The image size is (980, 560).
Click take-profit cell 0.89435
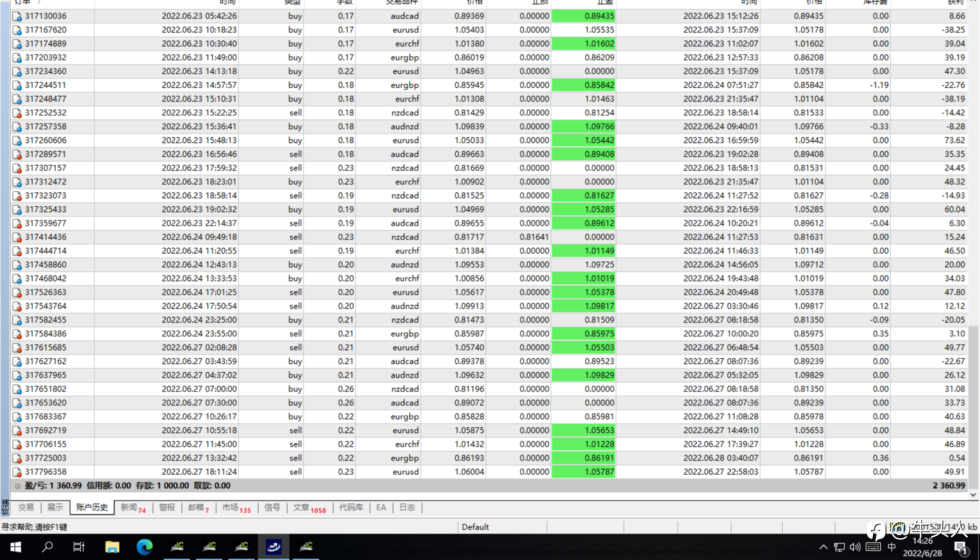click(x=584, y=16)
